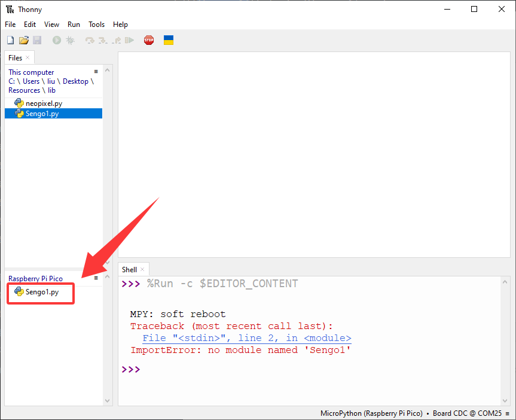Screen dimensions: 516x420
Task: Click the %Run -c $EDITOR_CONTENT command line
Action: tap(222, 284)
